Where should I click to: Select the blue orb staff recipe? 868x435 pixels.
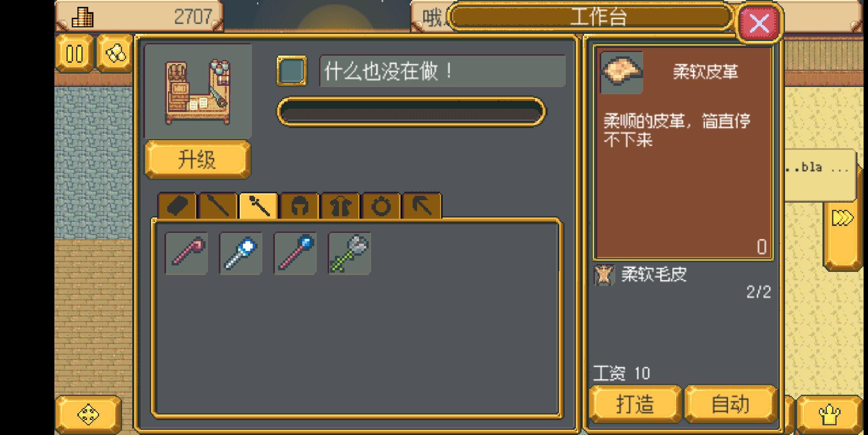point(295,253)
